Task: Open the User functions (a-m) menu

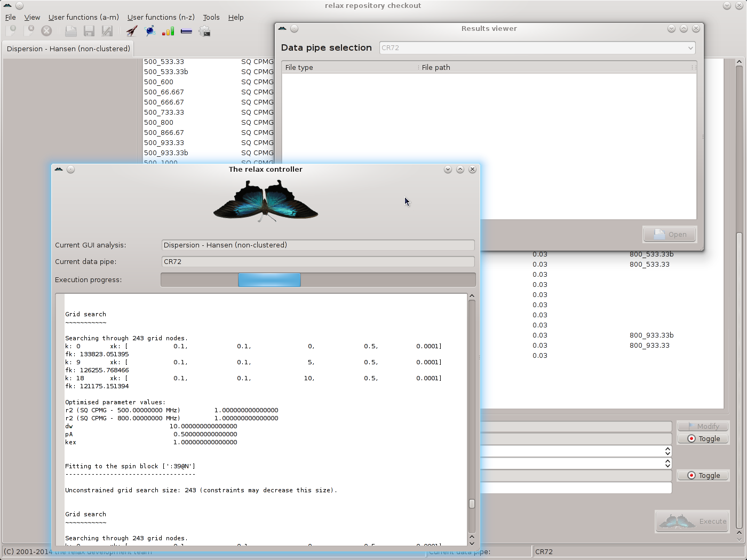Action: pyautogui.click(x=83, y=17)
